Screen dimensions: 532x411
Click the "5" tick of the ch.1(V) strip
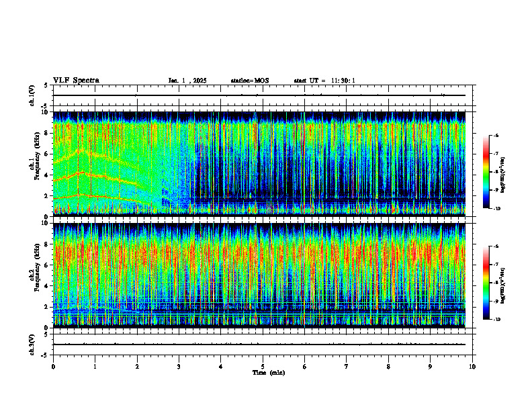(46, 85)
